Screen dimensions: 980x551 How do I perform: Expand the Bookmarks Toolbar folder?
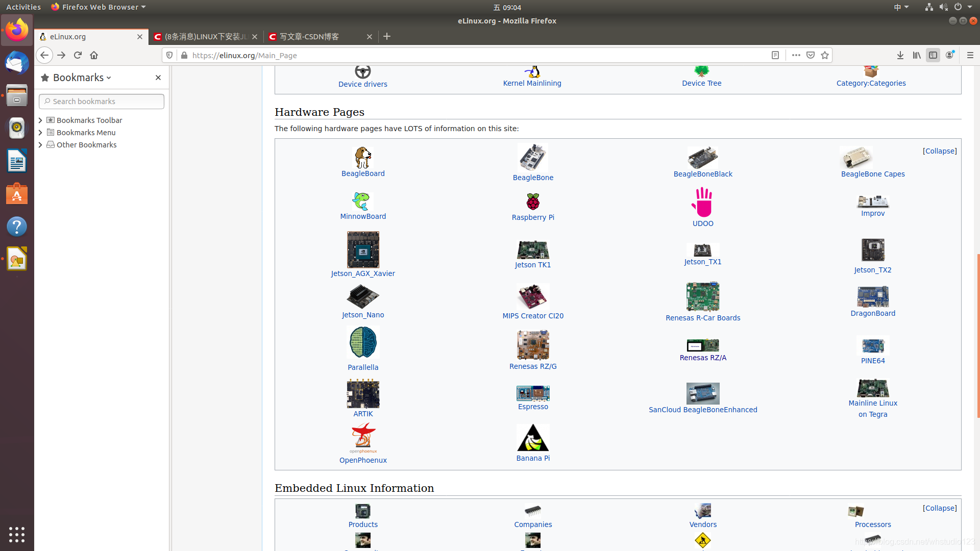pos(40,120)
